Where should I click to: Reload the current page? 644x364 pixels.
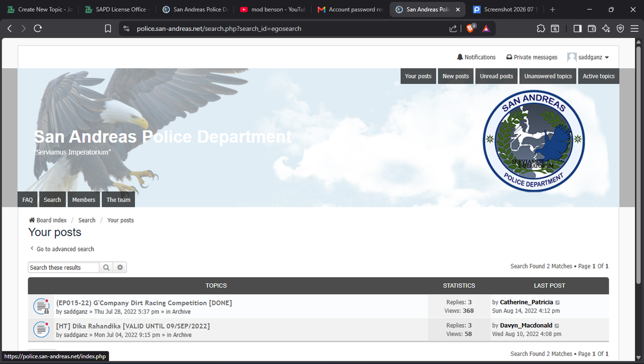[38, 29]
